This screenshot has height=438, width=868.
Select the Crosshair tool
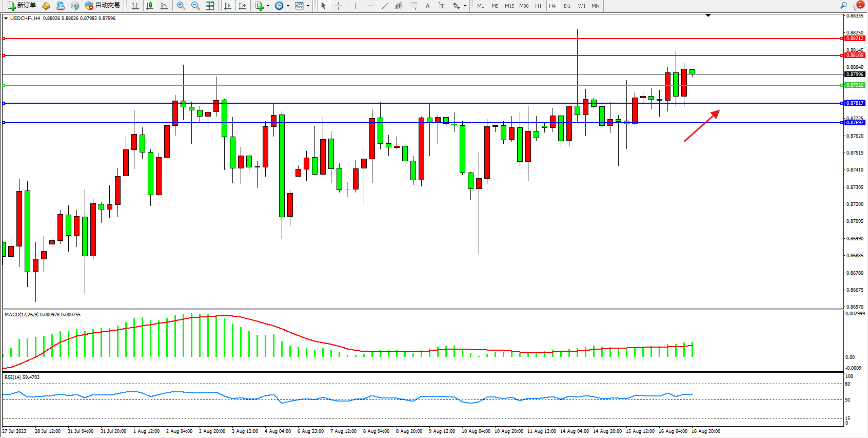click(339, 6)
